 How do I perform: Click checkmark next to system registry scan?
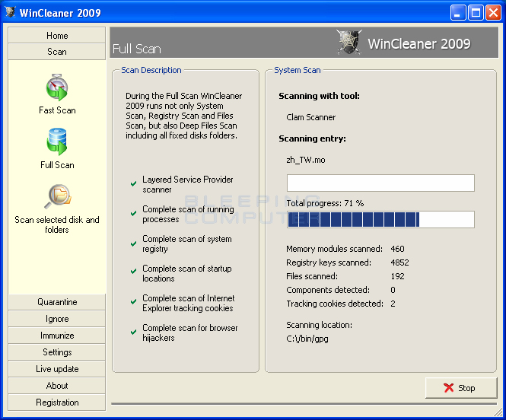pos(133,243)
